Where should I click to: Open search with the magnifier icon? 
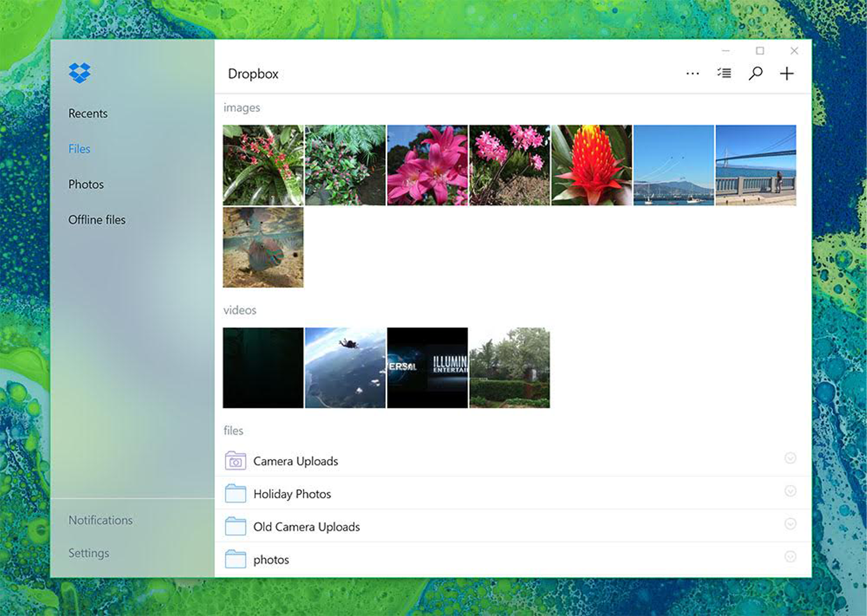click(755, 73)
